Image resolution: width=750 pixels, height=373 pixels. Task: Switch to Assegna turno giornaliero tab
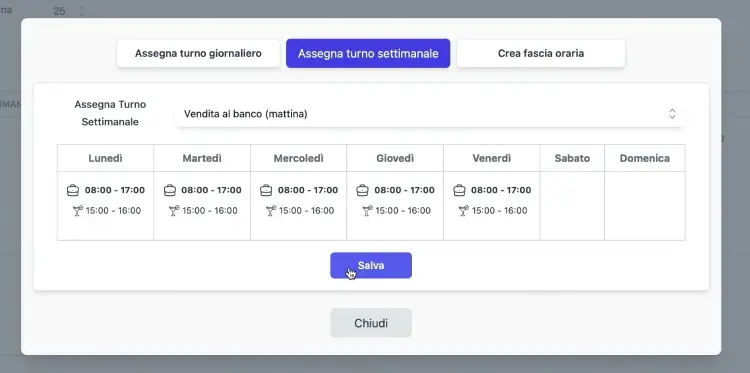(x=198, y=53)
